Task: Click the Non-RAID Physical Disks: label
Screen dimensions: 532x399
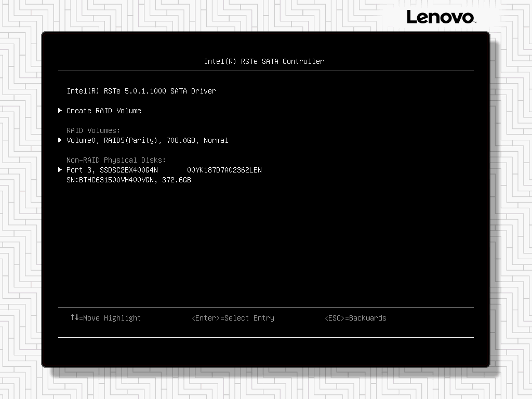Action: (x=116, y=160)
